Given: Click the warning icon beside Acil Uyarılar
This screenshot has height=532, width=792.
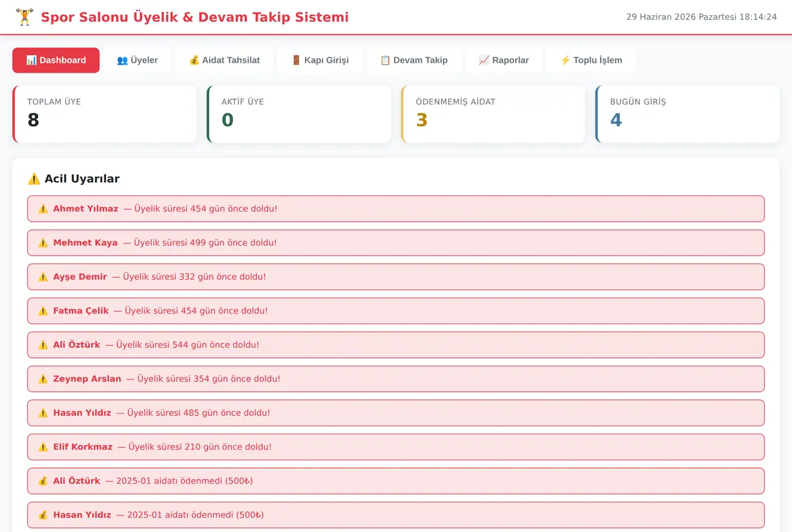Looking at the screenshot, I should tap(34, 179).
